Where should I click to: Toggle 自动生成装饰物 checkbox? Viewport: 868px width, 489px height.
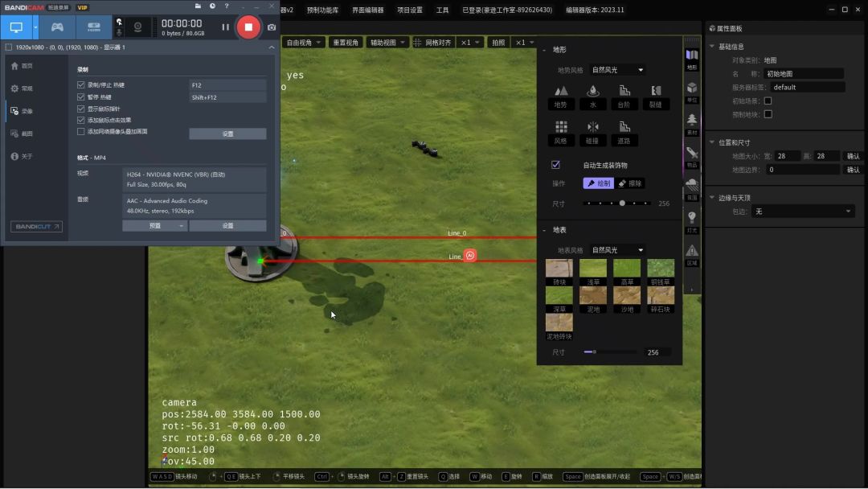click(555, 165)
